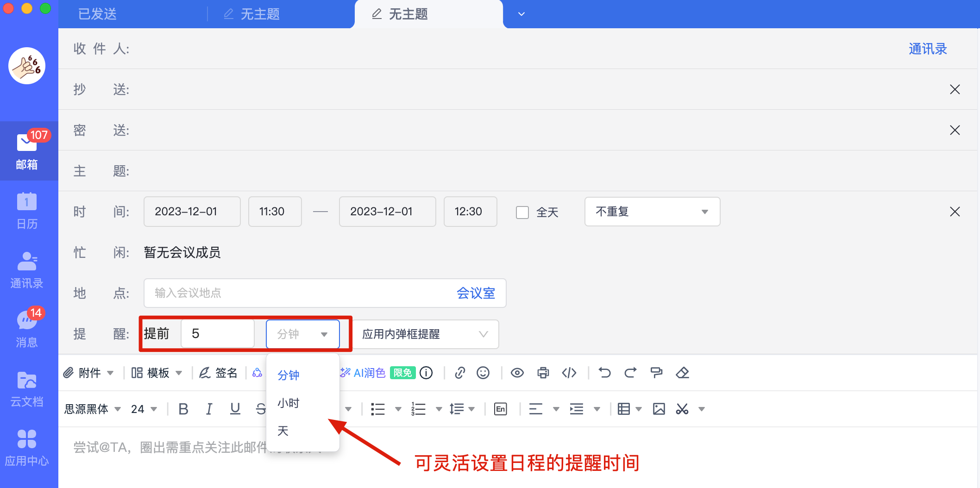
Task: Insert an image with the picture icon
Action: [659, 409]
